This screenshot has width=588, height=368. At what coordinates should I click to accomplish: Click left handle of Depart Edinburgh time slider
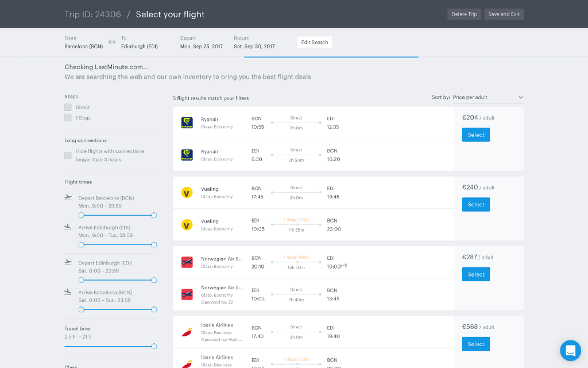click(82, 280)
